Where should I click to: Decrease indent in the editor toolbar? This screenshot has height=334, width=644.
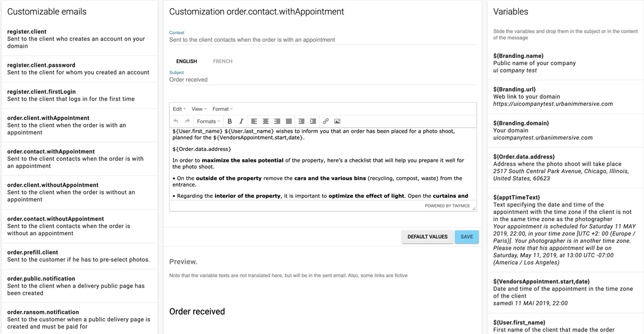tap(302, 121)
